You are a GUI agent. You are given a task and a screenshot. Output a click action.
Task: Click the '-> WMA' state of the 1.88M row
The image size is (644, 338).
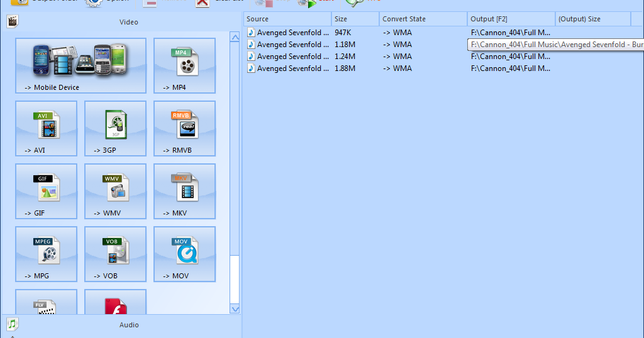coord(397,68)
